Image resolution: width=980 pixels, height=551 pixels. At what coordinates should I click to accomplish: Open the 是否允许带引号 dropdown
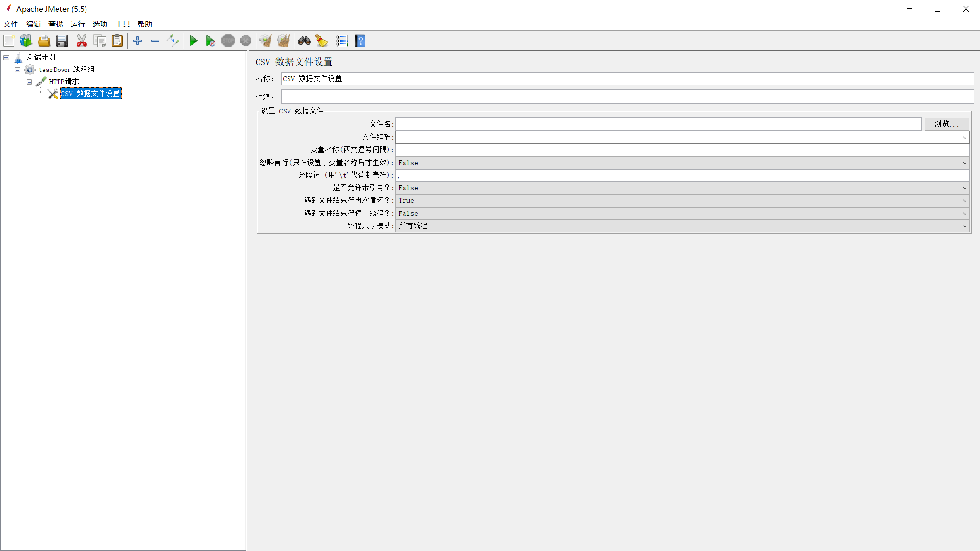pyautogui.click(x=682, y=188)
